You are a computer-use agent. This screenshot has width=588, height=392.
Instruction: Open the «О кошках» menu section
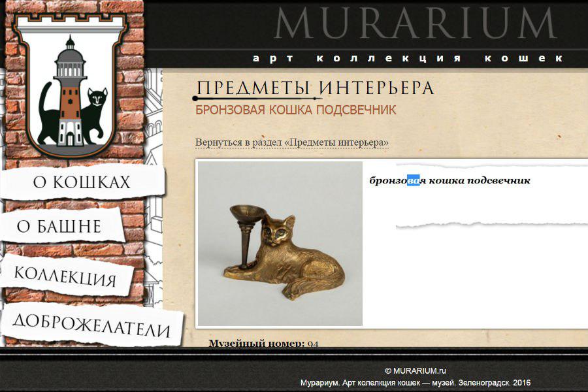(x=82, y=182)
